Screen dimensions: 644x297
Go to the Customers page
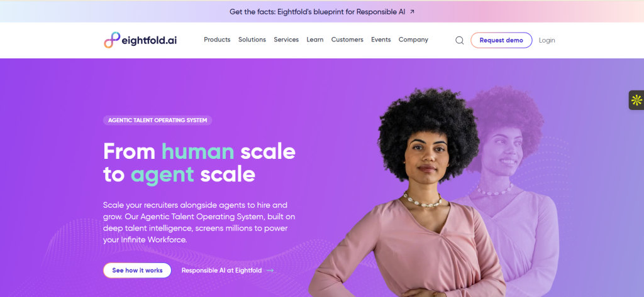347,40
